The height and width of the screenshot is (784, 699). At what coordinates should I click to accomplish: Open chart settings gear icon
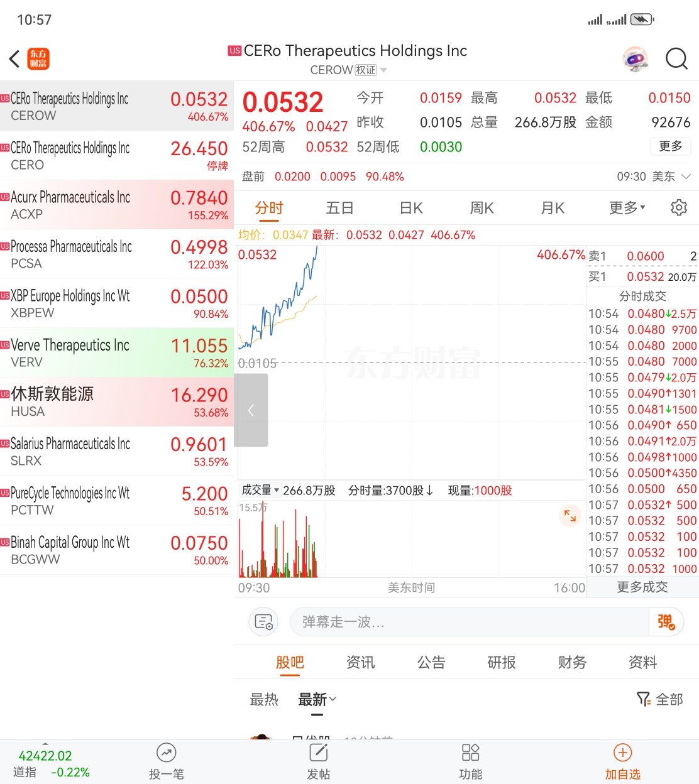point(679,207)
